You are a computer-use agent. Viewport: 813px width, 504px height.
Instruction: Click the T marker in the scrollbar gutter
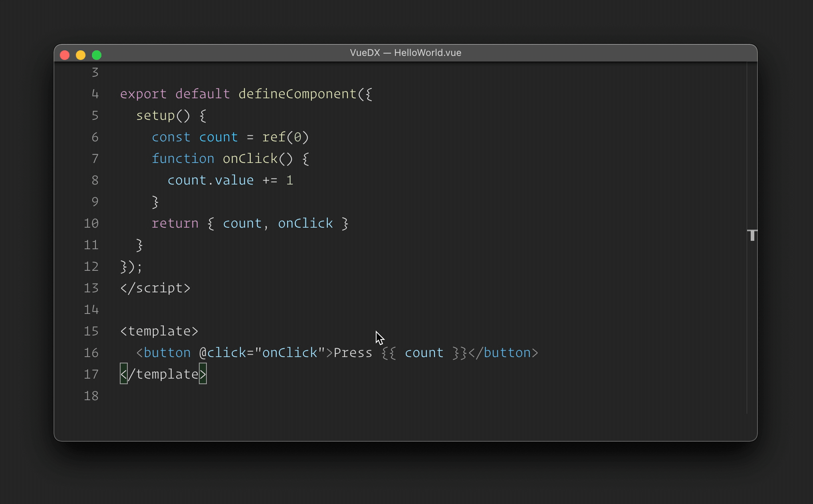[752, 235]
